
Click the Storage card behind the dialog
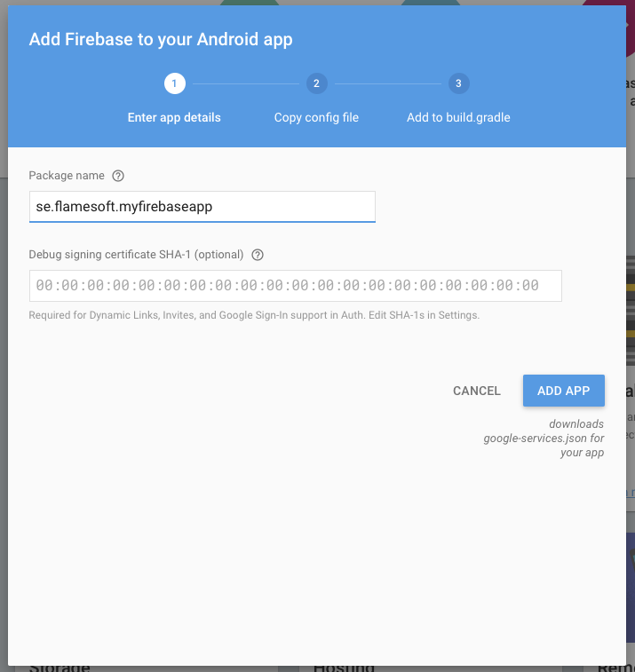[59, 667]
